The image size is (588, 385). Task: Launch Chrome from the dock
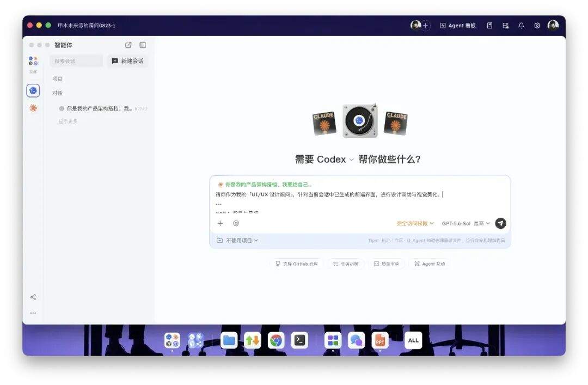[x=276, y=341]
